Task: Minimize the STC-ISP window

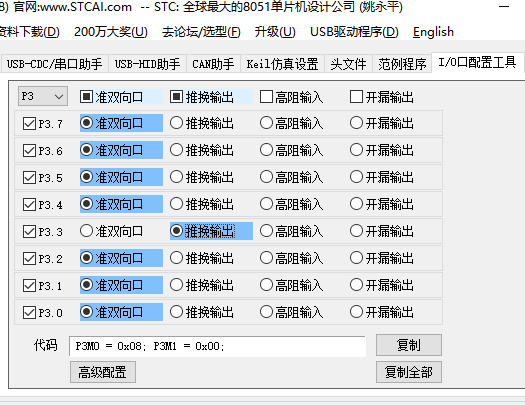Action: click(x=504, y=7)
